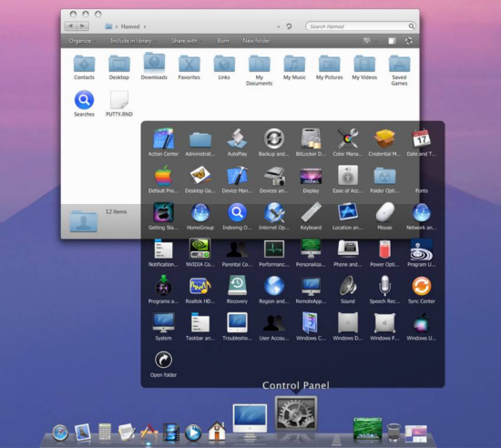Viewport: 501px width, 448px height.
Task: Open Default Programs apple icon
Action: (163, 176)
